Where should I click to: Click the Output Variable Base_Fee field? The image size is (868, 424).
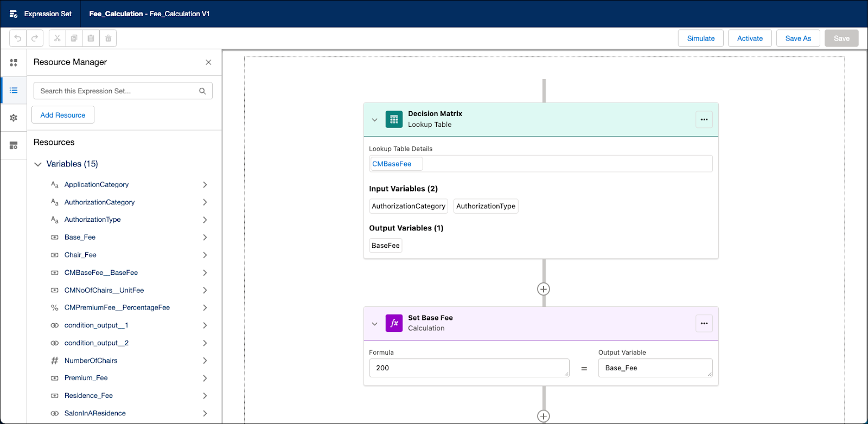(x=655, y=368)
